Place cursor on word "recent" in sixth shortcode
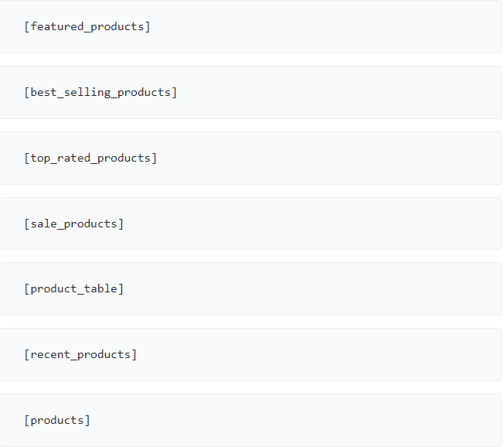This screenshot has height=447, width=504. tap(50, 354)
